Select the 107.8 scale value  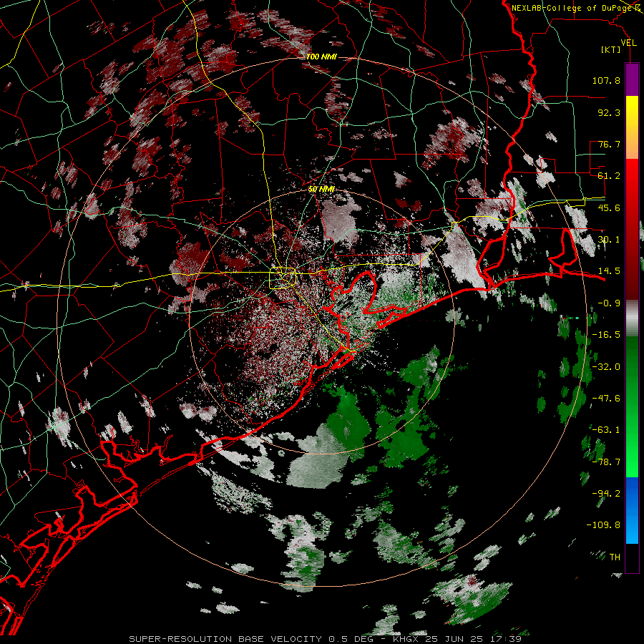tap(606, 80)
